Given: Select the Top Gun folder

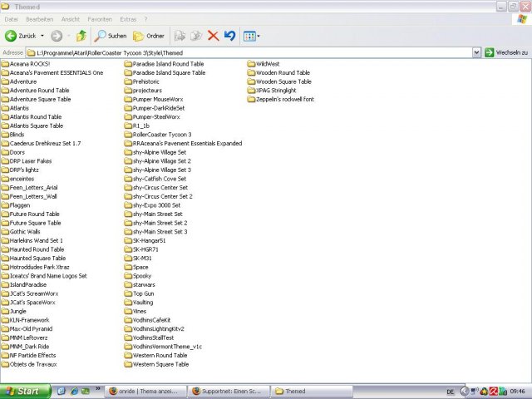Looking at the screenshot, I should click(x=139, y=293).
